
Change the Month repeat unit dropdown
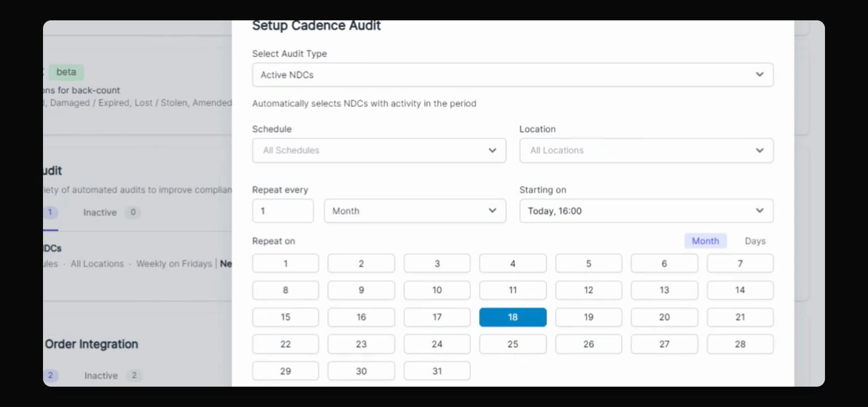(x=415, y=211)
